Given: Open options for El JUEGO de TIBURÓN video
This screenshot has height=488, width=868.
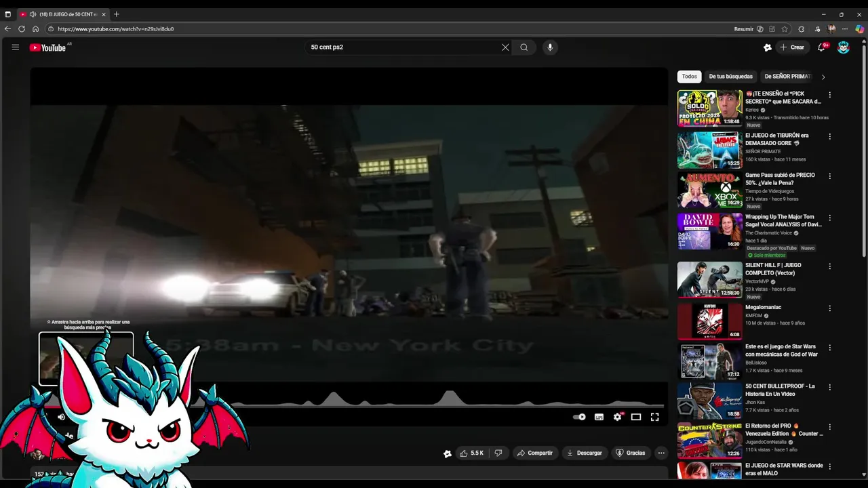Looking at the screenshot, I should coord(829,136).
